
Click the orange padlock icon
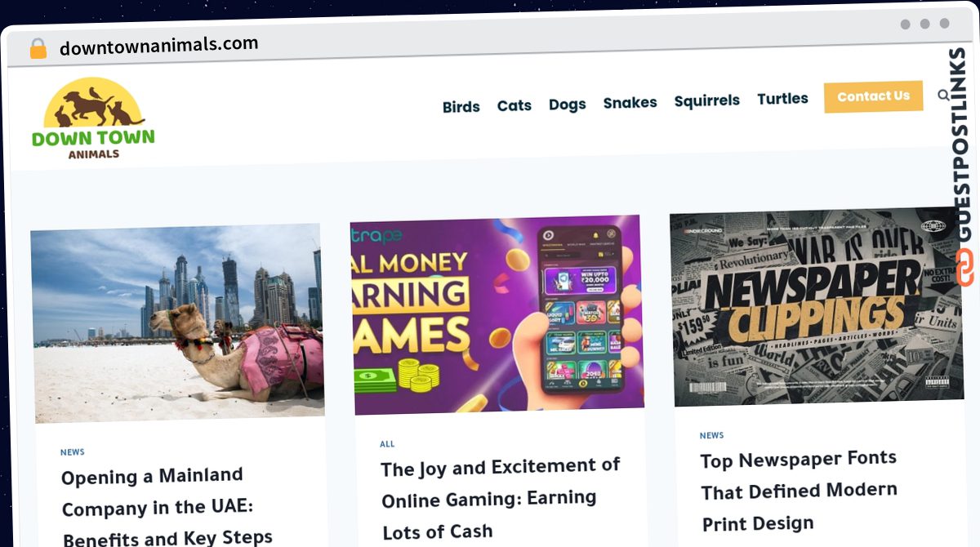click(38, 48)
